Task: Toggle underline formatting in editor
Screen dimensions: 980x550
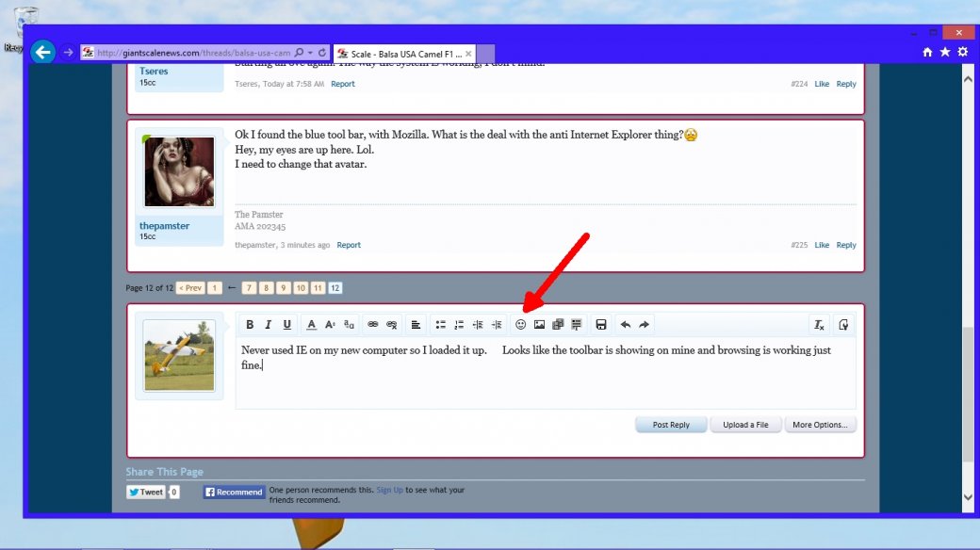Action: point(286,324)
